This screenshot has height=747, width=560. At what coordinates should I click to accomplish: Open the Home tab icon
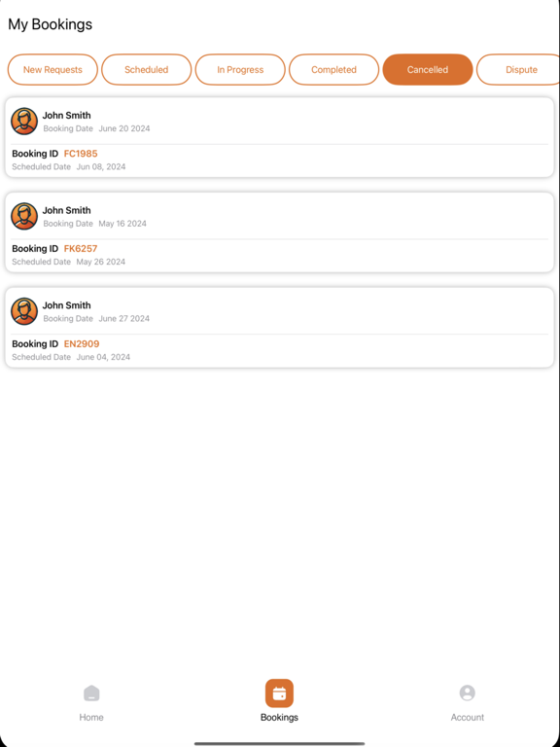click(91, 694)
